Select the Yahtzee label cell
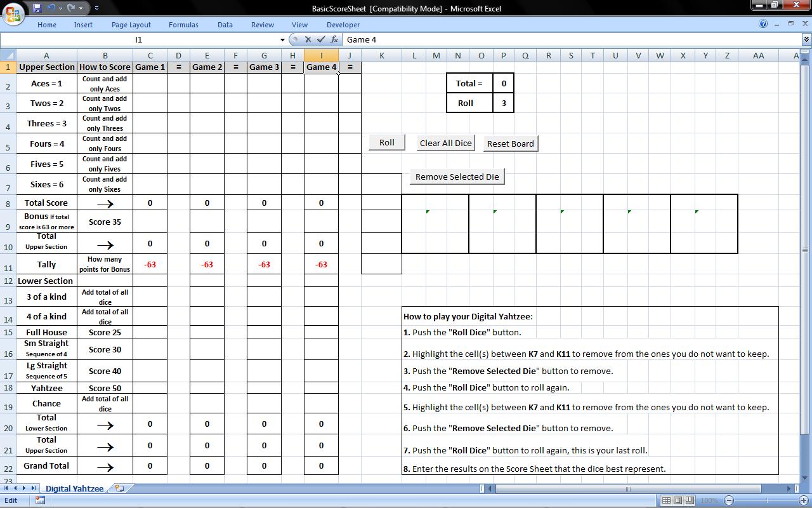The width and height of the screenshot is (812, 508). pyautogui.click(x=46, y=388)
